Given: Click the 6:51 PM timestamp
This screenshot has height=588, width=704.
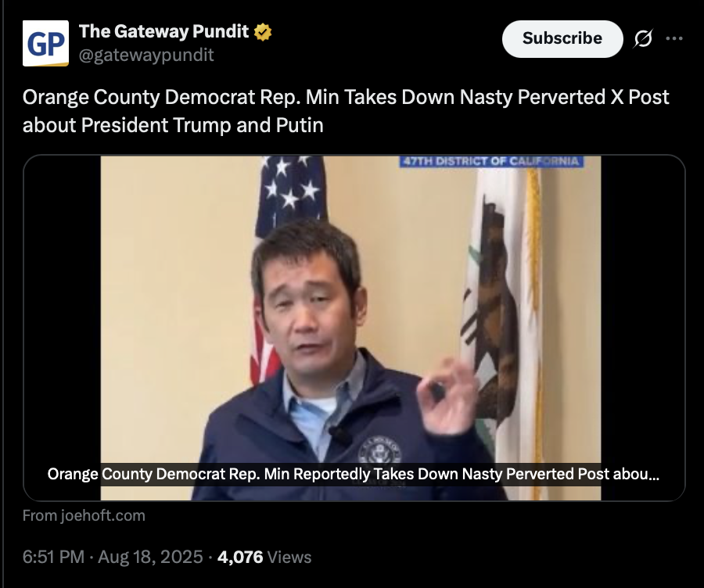Looking at the screenshot, I should coord(53,557).
